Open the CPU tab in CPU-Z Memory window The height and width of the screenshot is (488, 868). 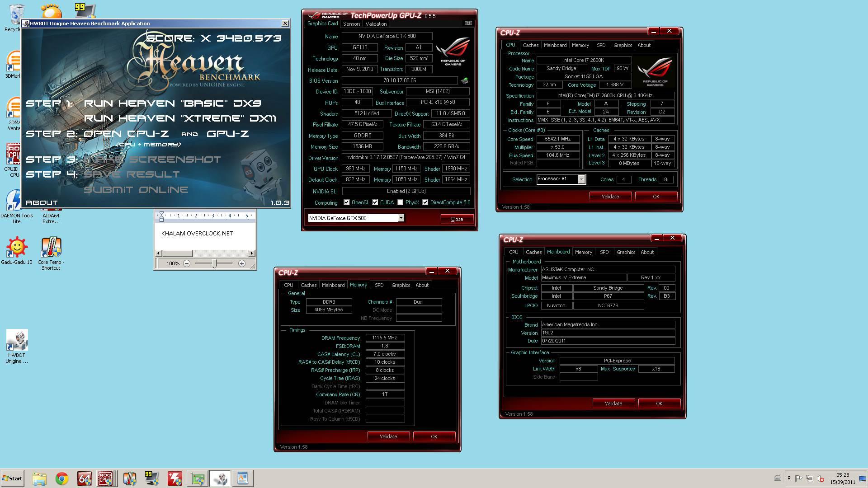point(289,285)
